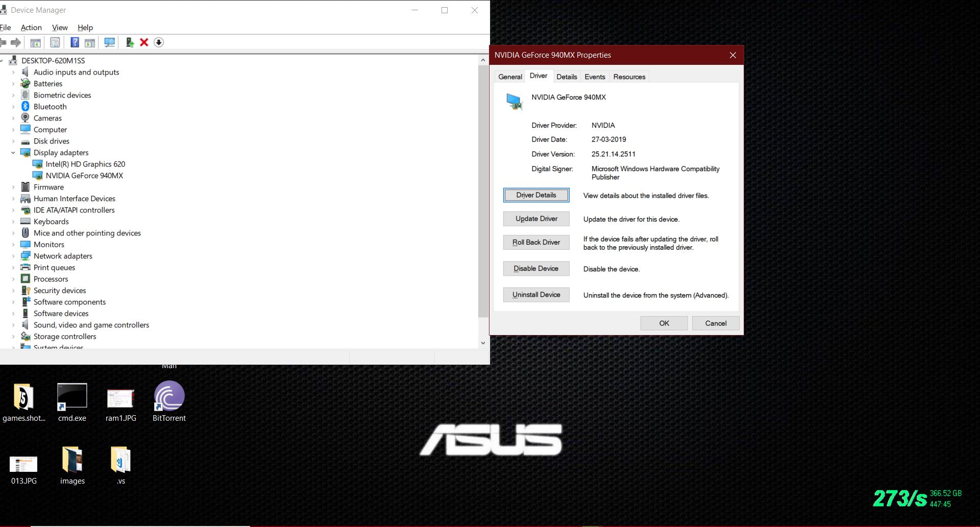Click Update device driver toolbar icon
This screenshot has width=980, height=527.
click(x=130, y=42)
